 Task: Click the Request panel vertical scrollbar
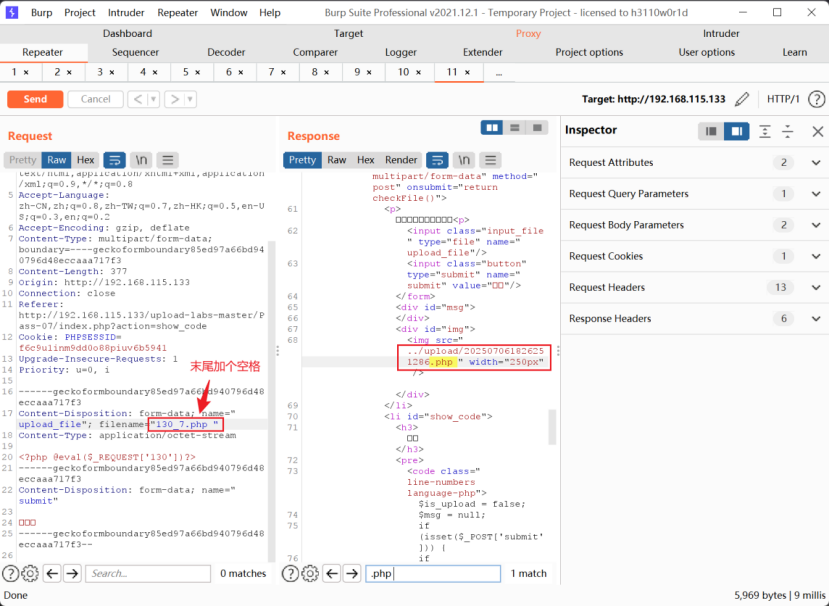pos(272,401)
